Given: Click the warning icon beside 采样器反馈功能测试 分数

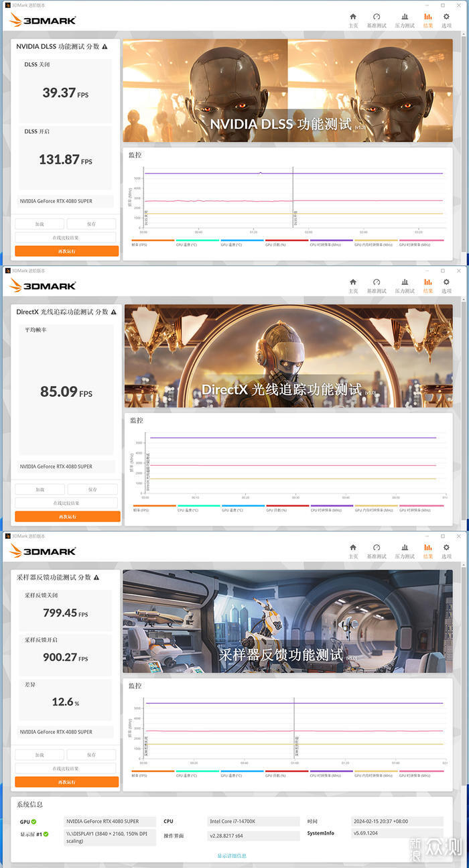Looking at the screenshot, I should pyautogui.click(x=96, y=578).
